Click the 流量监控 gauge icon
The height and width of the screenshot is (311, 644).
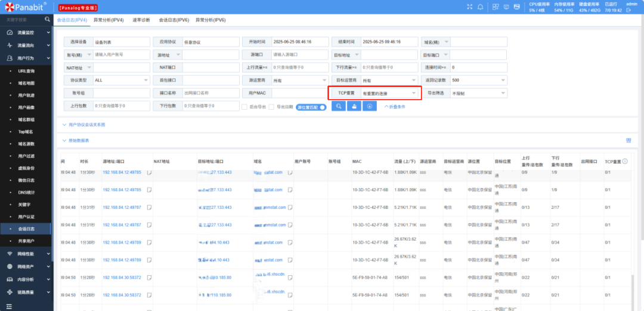pos(10,32)
